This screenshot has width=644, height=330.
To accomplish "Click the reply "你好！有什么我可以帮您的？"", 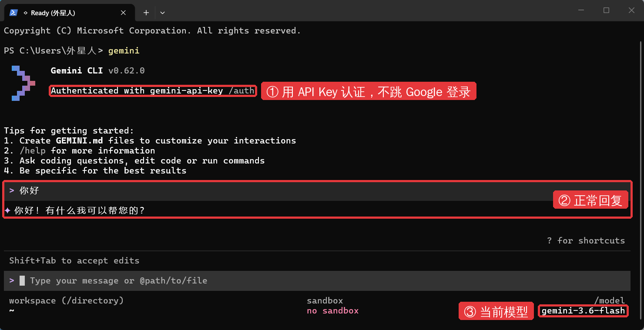I will 80,210.
